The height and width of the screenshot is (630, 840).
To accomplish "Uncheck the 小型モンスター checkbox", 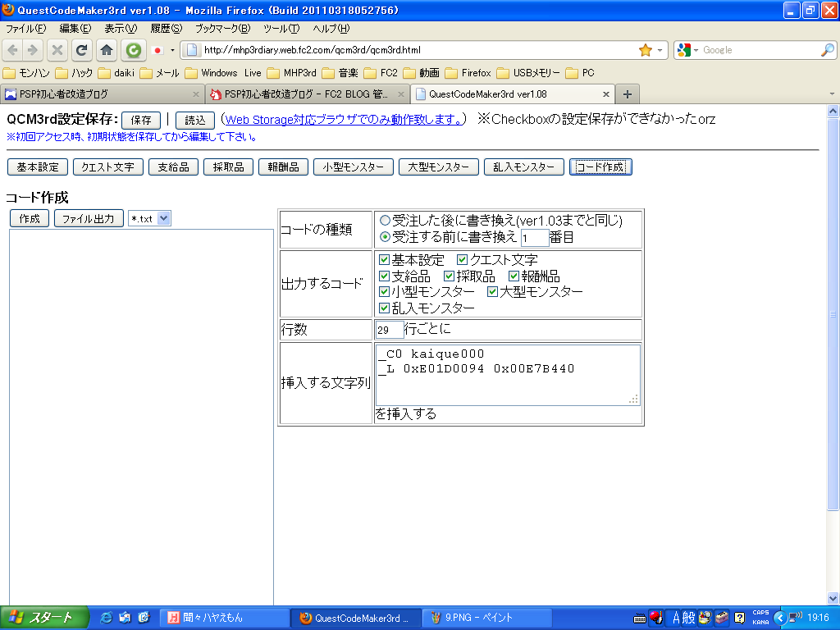I will tap(384, 292).
